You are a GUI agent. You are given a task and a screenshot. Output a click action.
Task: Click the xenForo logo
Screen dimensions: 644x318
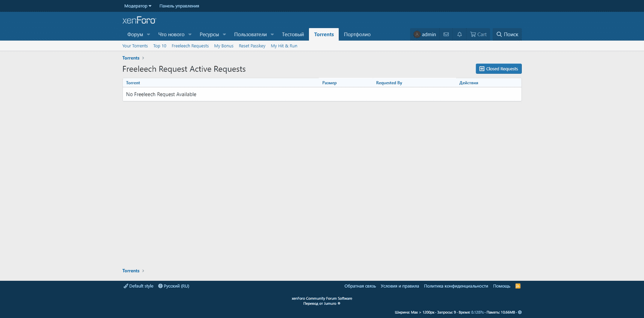[x=139, y=21]
